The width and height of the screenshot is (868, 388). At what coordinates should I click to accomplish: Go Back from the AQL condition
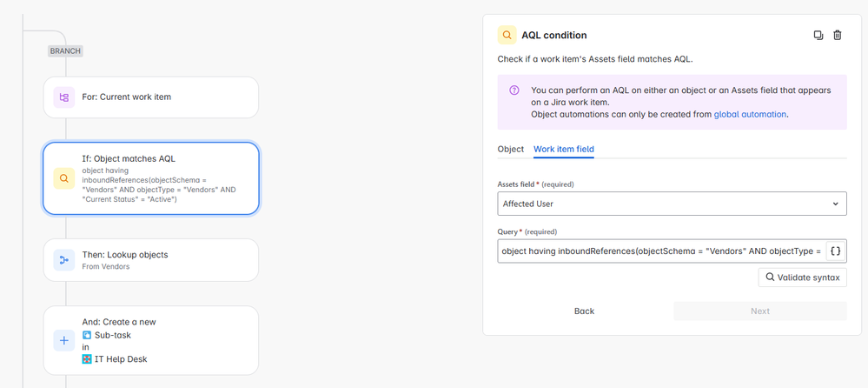point(584,311)
